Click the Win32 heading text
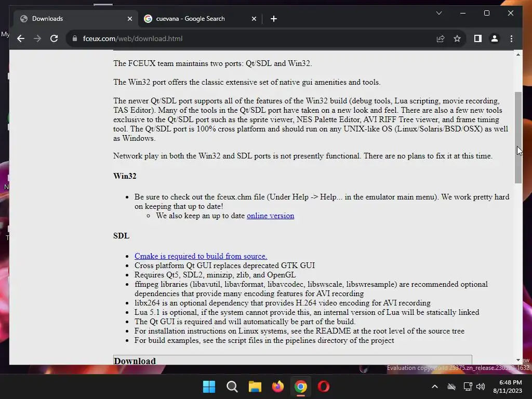 pyautogui.click(x=125, y=176)
